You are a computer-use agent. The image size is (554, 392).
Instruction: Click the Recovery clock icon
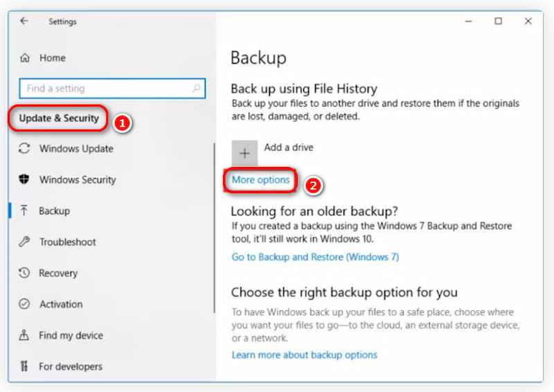tap(25, 273)
